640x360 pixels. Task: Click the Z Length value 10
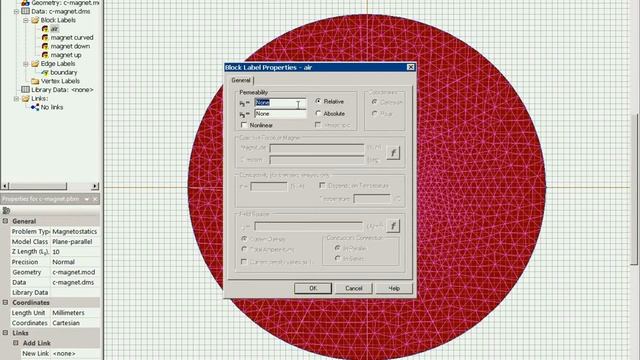[75, 252]
